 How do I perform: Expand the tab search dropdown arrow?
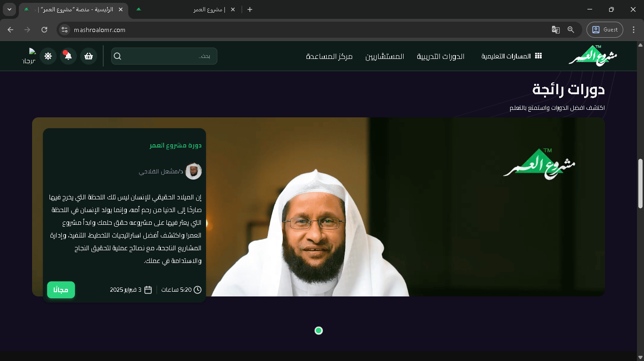click(9, 9)
